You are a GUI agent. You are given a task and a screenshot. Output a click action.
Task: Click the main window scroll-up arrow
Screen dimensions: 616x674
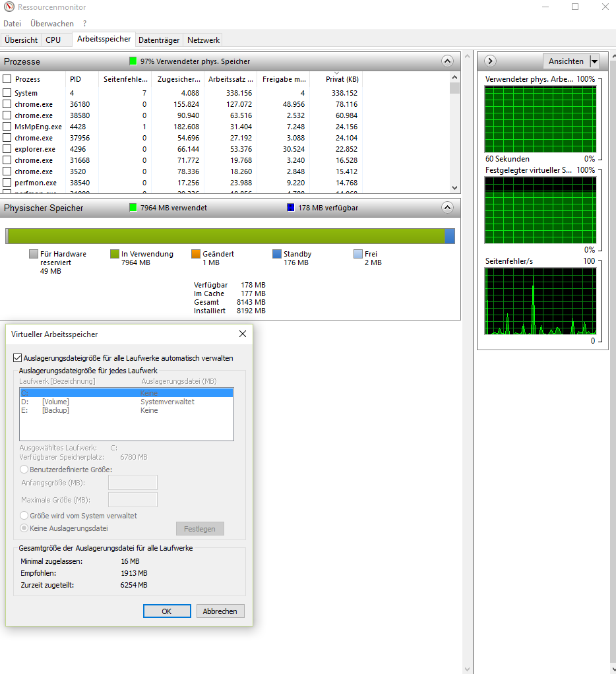click(468, 56)
